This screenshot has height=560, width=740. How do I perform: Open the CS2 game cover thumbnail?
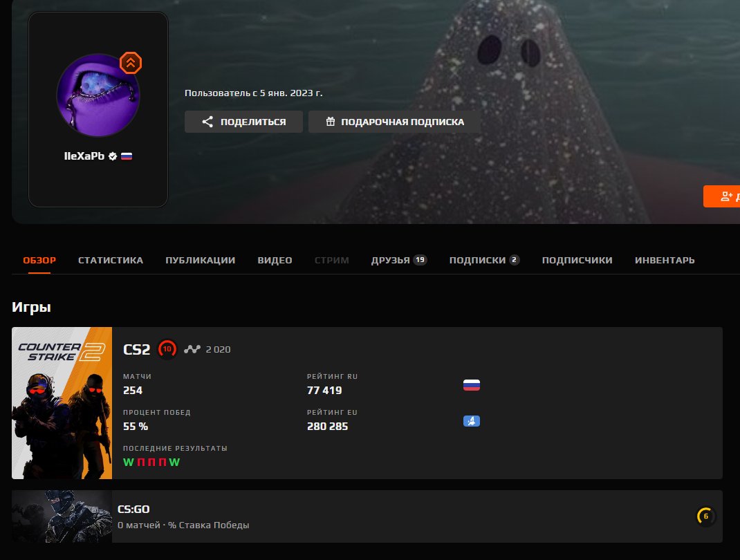[62, 402]
